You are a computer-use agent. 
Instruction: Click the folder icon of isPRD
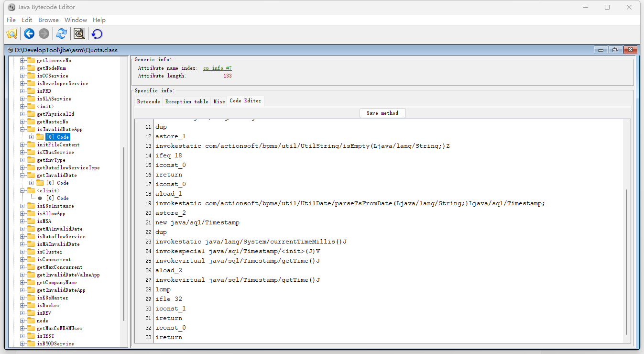[x=31, y=91]
